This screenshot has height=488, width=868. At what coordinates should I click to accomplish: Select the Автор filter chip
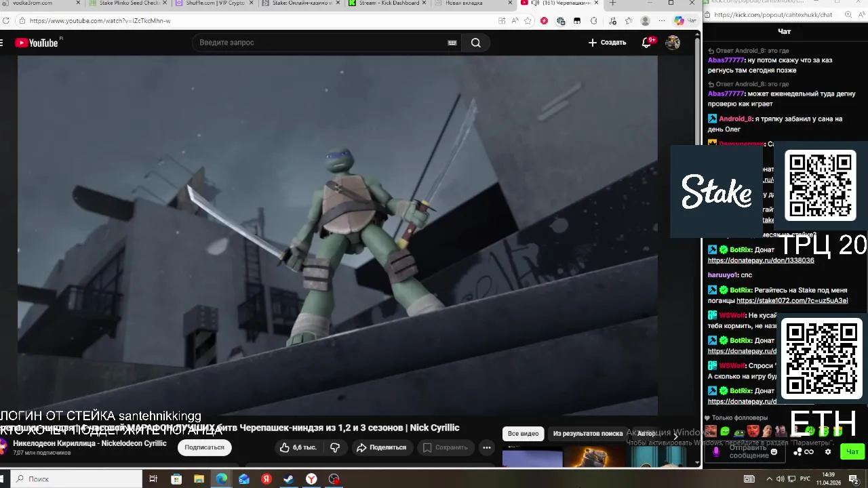(646, 434)
